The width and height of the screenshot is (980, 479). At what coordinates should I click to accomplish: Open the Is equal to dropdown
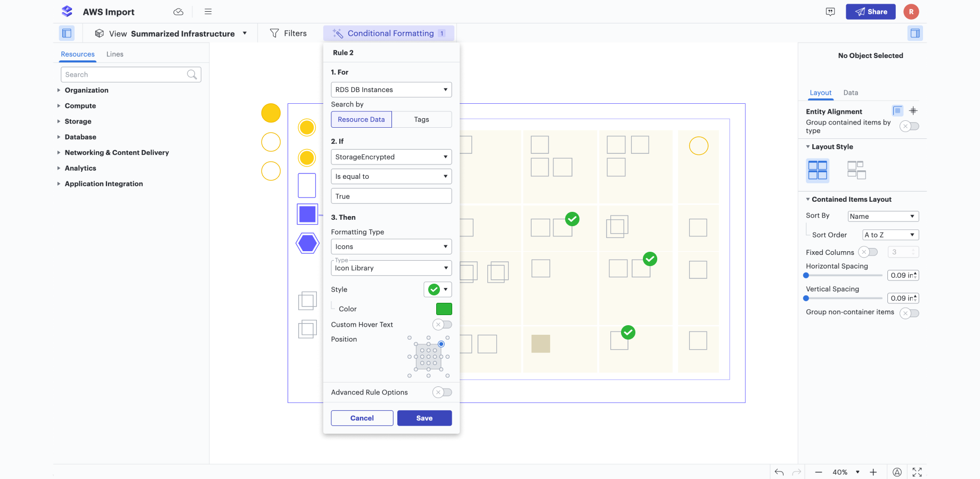(x=391, y=176)
